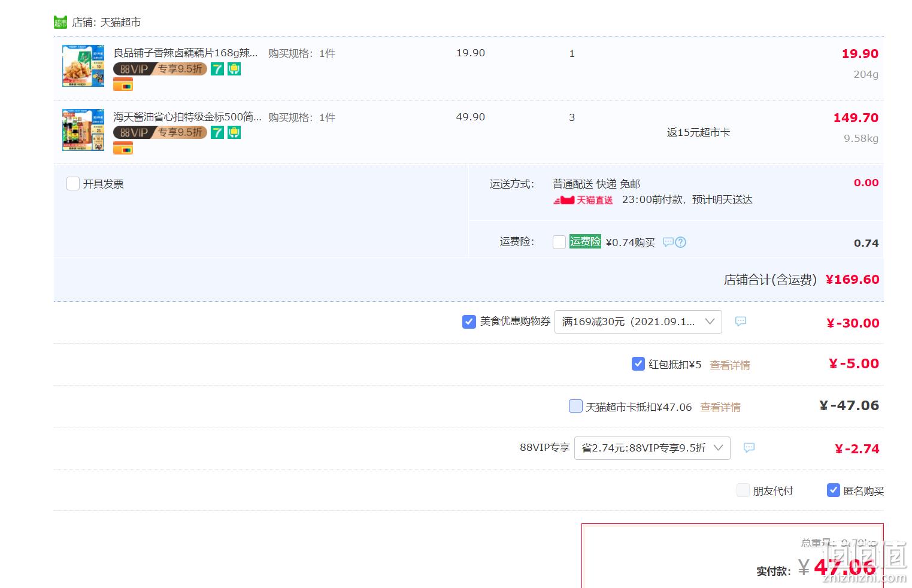Tick the 朋友代付 checkbox
Viewport: 912px width, 588px height.
point(743,490)
